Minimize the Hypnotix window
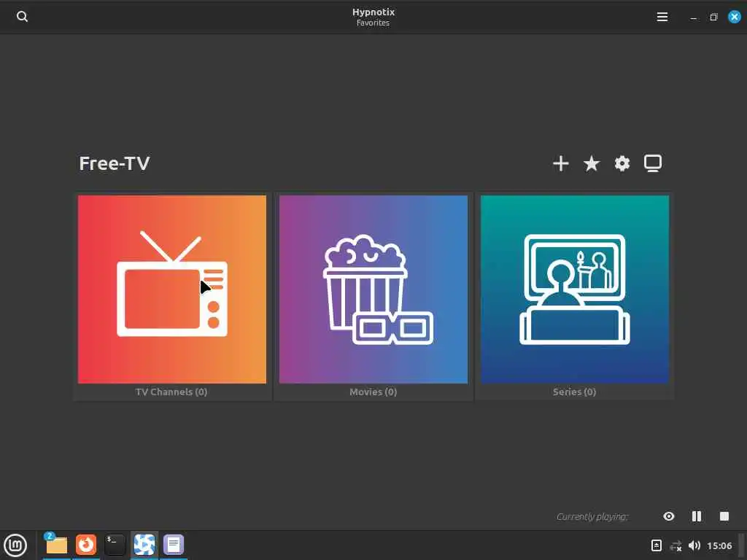The width and height of the screenshot is (747, 560). 693,17
